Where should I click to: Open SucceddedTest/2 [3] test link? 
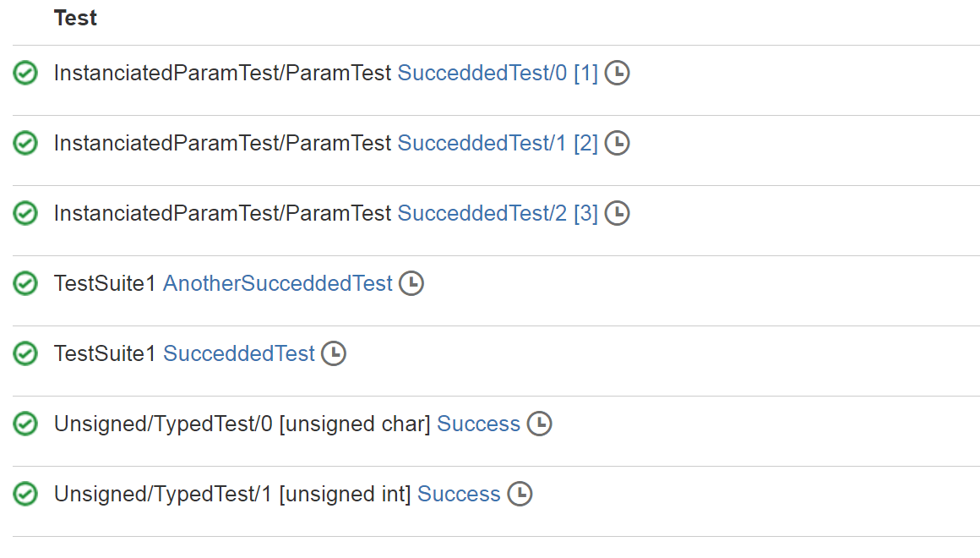click(x=498, y=213)
